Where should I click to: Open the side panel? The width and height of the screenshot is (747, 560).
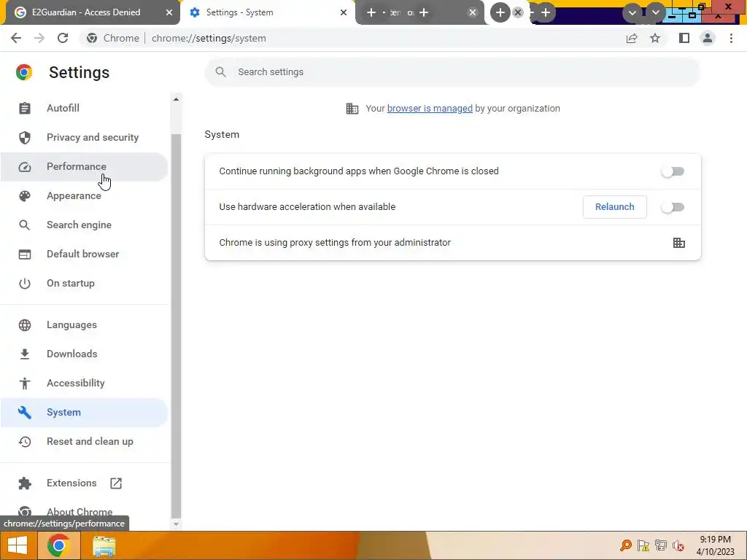click(684, 38)
